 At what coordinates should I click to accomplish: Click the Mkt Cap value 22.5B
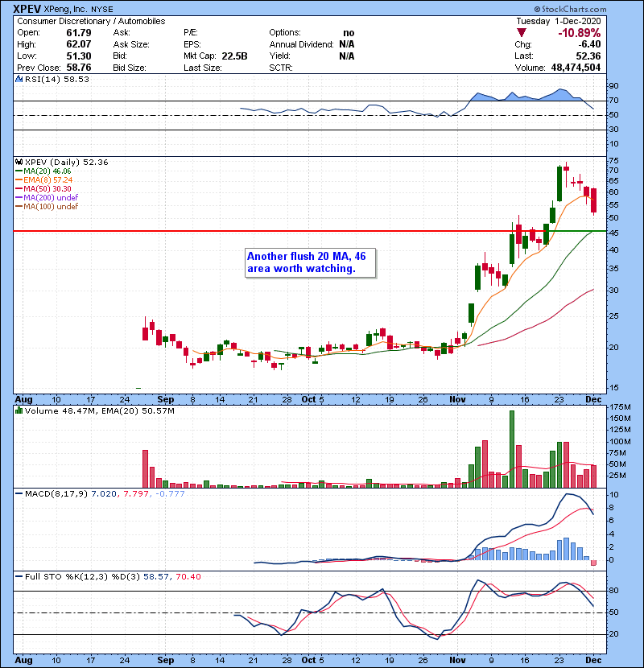click(x=234, y=56)
